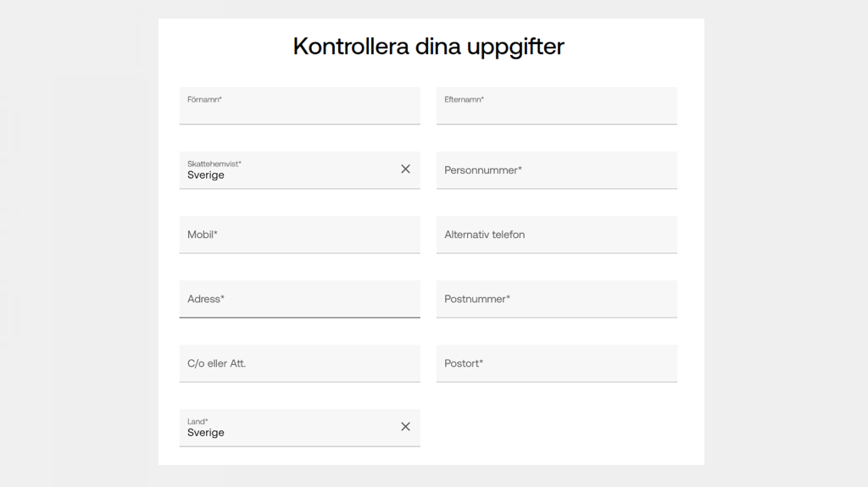Clear the Skattehemvist selection with X
Viewport: 868px width, 487px height.
click(x=405, y=169)
